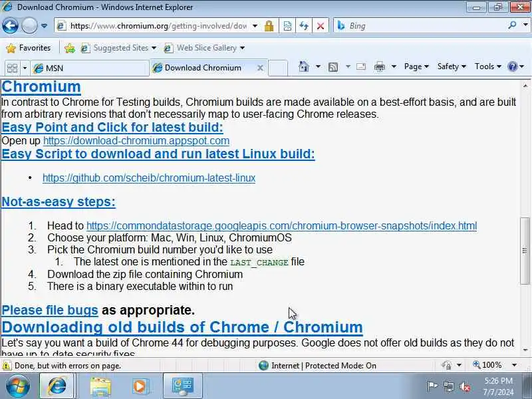The width and height of the screenshot is (532, 399).
Task: Show Quick Tabs grid icon
Action: click(x=12, y=68)
